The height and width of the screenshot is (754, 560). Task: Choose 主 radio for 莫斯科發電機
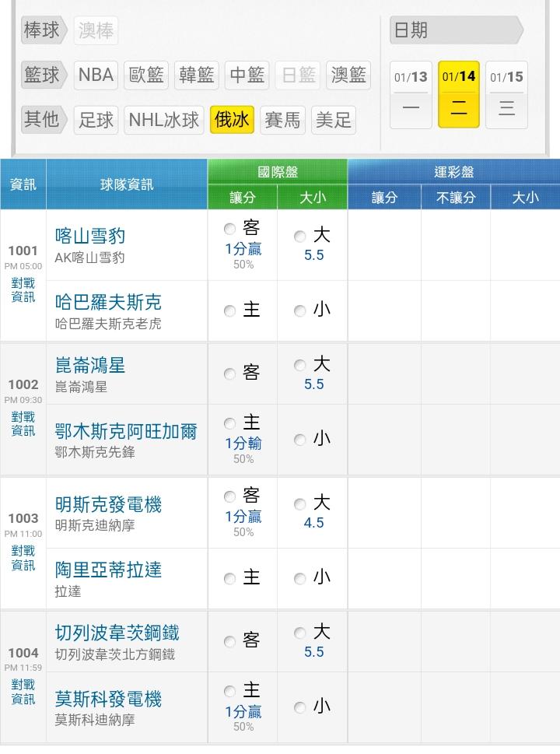pos(229,692)
